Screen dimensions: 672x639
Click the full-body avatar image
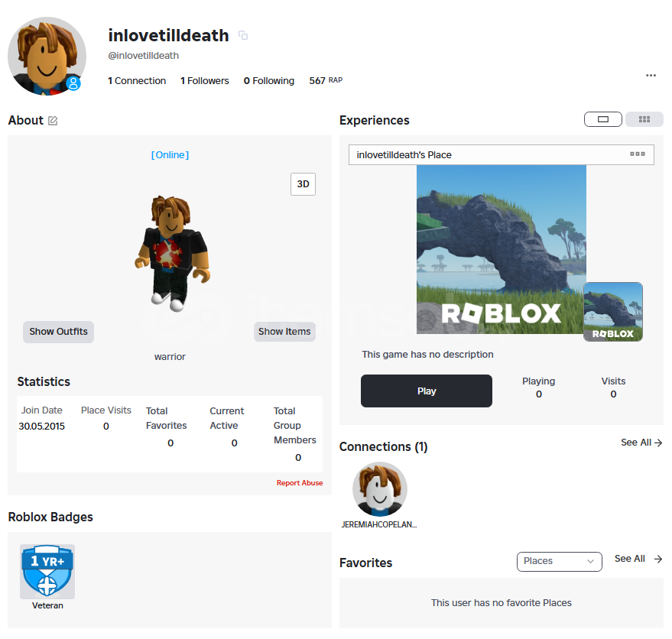coord(173,253)
